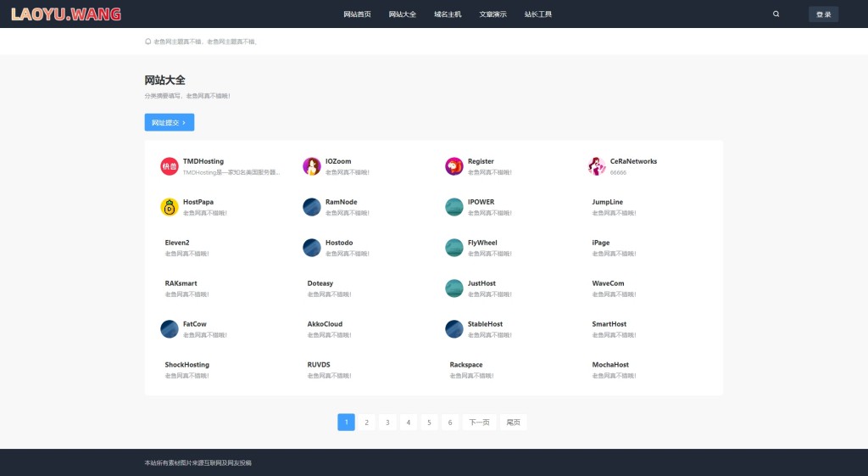Open the 网站首页 menu item
868x476 pixels.
coord(357,14)
